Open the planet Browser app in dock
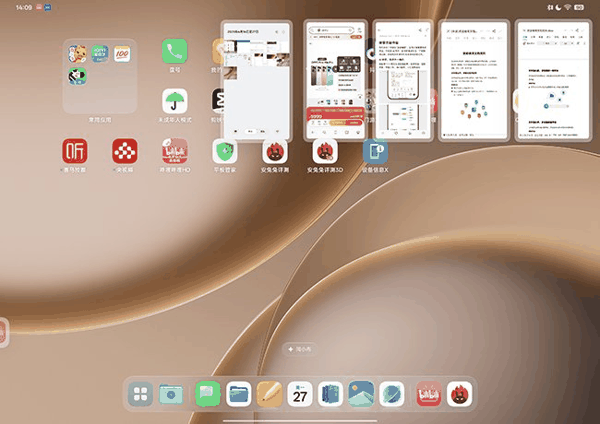The width and height of the screenshot is (600, 424). tap(391, 394)
